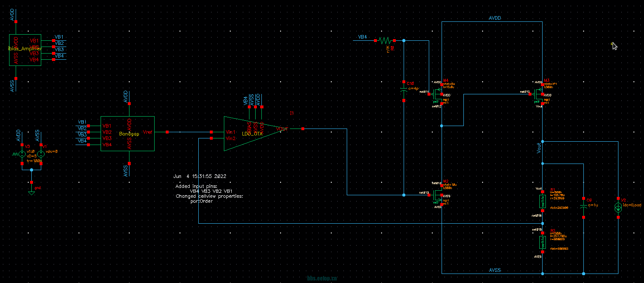Select output capacitor C0 c=1u

tap(583, 206)
